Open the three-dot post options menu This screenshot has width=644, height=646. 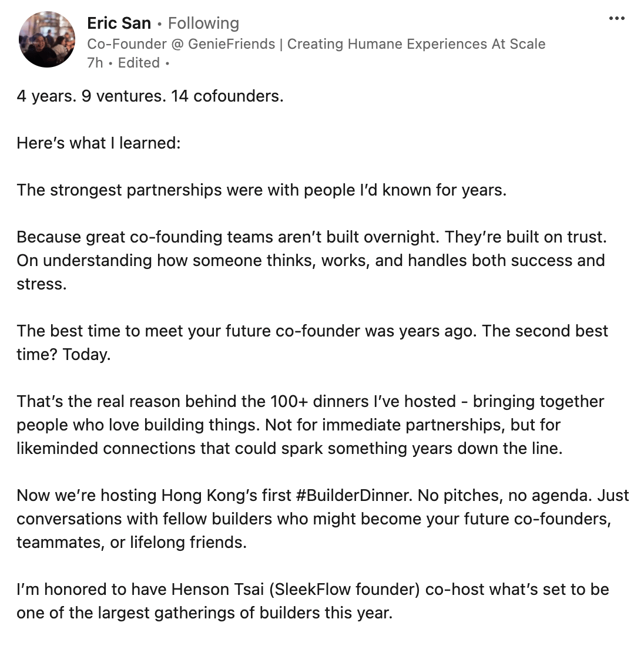click(616, 18)
